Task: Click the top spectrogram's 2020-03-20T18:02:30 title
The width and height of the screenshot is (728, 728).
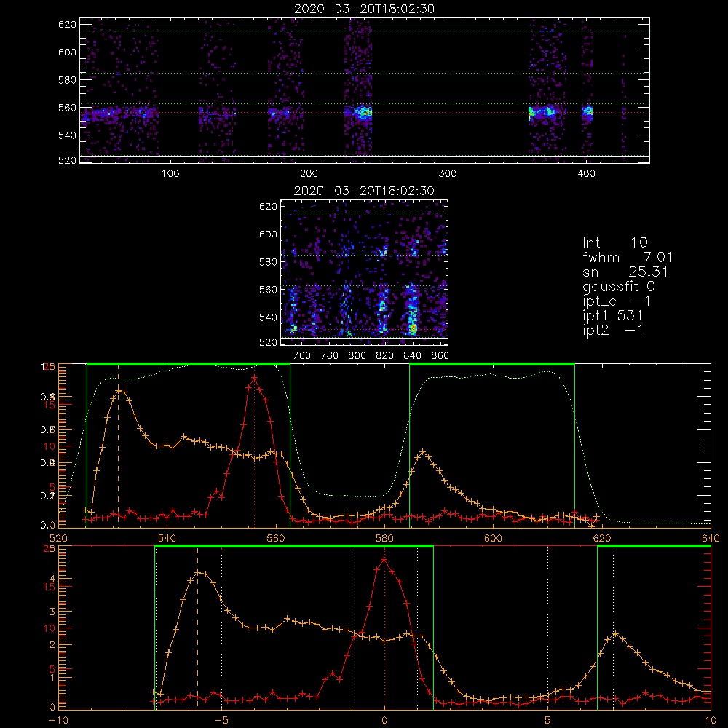Action: click(364, 9)
